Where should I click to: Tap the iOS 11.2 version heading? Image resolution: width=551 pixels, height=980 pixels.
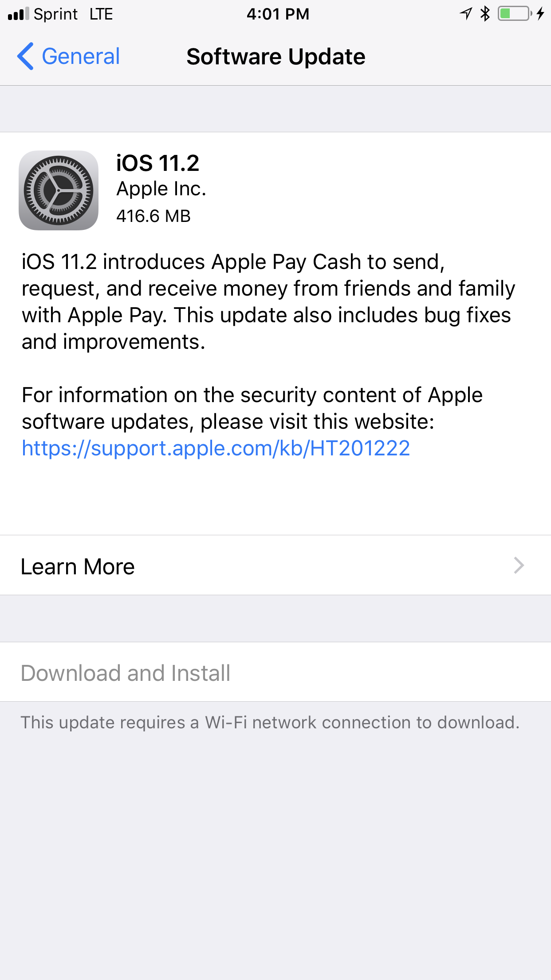[157, 163]
